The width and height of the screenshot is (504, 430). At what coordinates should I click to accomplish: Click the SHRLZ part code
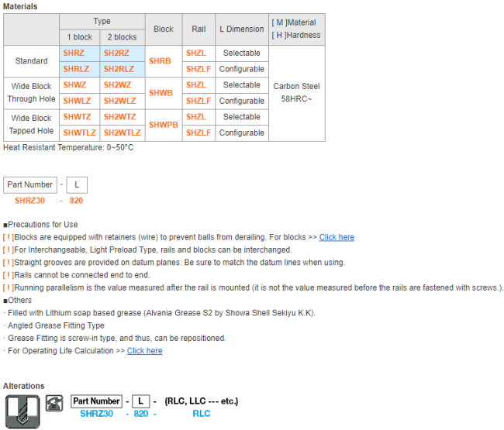76,69
